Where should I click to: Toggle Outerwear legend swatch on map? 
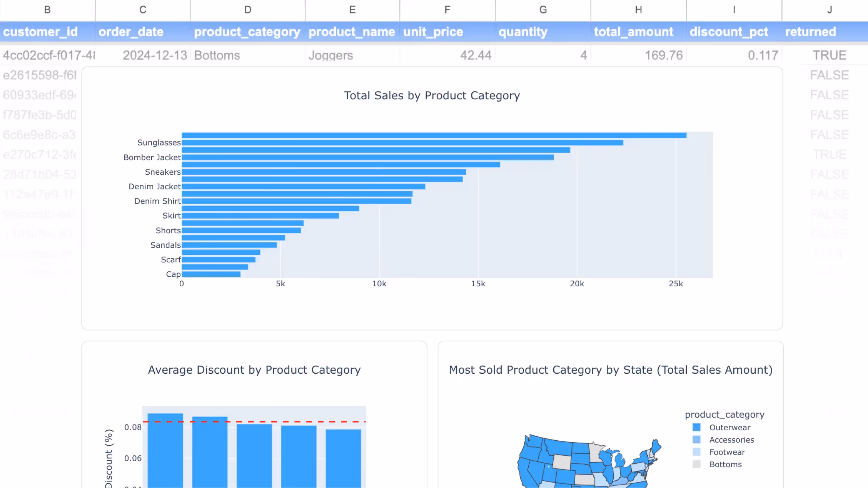696,427
